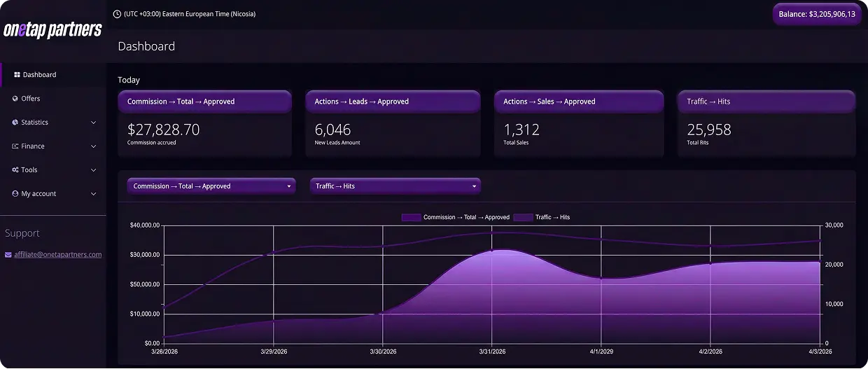The width and height of the screenshot is (868, 369).
Task: Click the Actions Leads Approved card header
Action: click(393, 102)
